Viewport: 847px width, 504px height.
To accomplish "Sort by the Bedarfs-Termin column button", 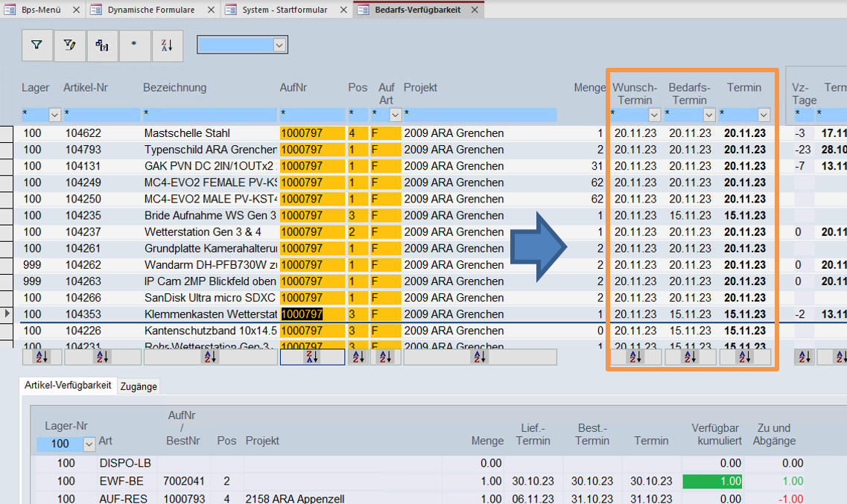I will point(691,357).
